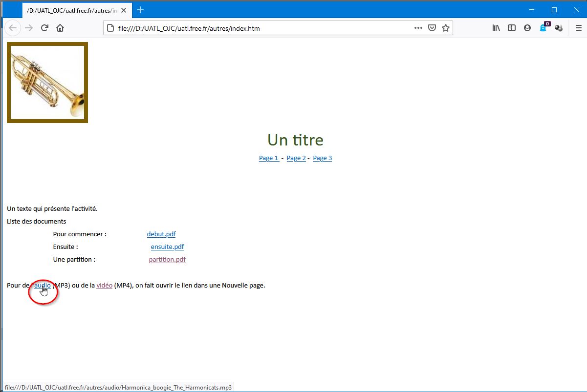The image size is (587, 392).
Task: Open the page actions three-dot menu
Action: pos(418,28)
